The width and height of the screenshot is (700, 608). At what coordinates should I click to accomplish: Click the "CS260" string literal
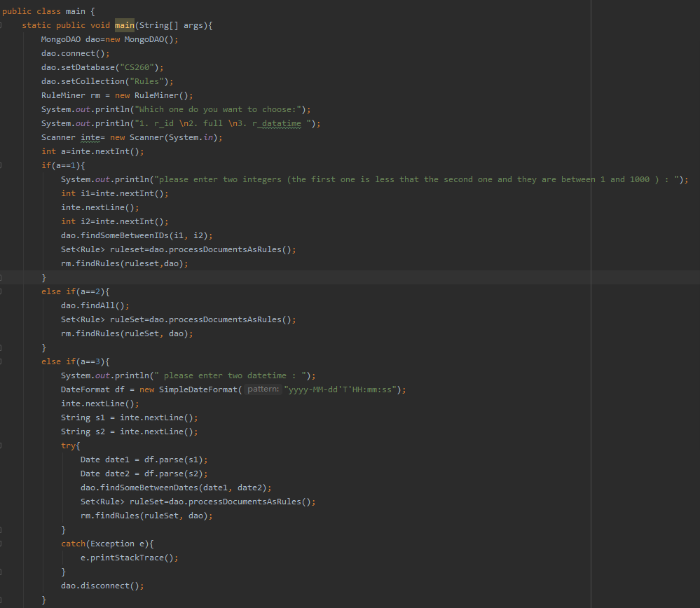click(137, 67)
